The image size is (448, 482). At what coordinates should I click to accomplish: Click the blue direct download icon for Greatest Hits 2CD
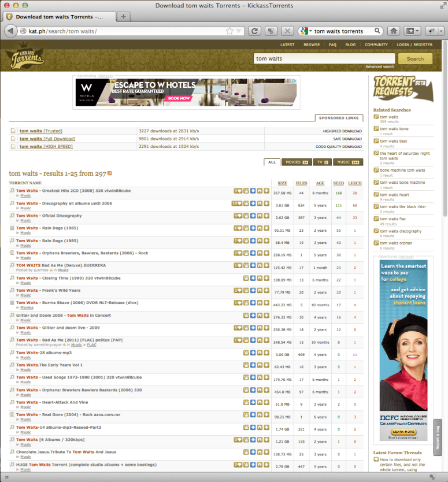point(253,190)
